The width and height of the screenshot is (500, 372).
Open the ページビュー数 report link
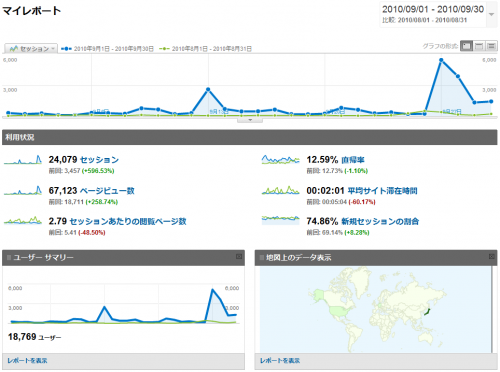click(108, 191)
